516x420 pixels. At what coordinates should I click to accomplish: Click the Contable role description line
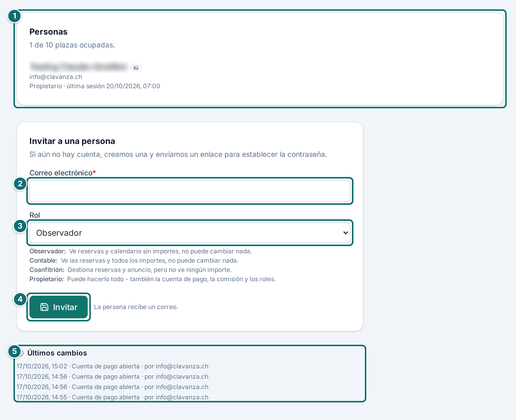point(134,261)
